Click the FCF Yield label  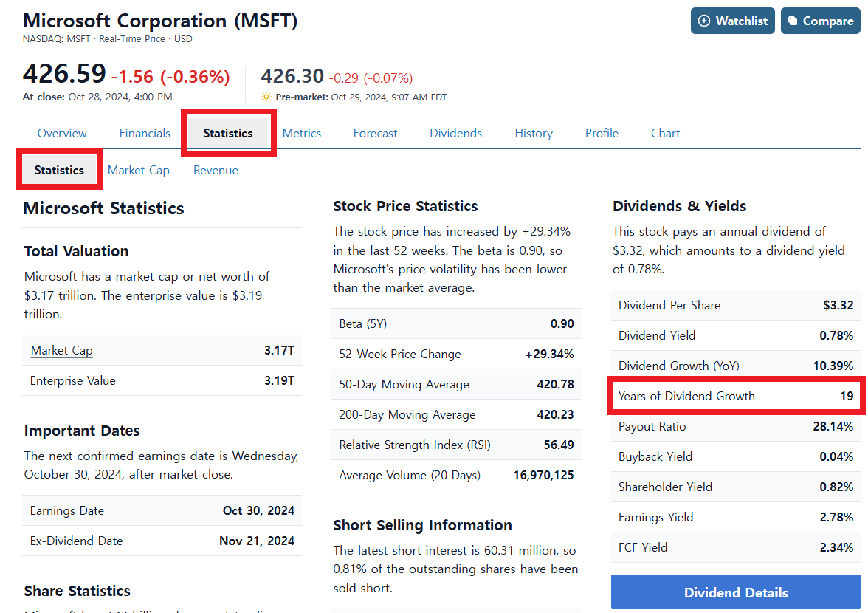(x=643, y=548)
